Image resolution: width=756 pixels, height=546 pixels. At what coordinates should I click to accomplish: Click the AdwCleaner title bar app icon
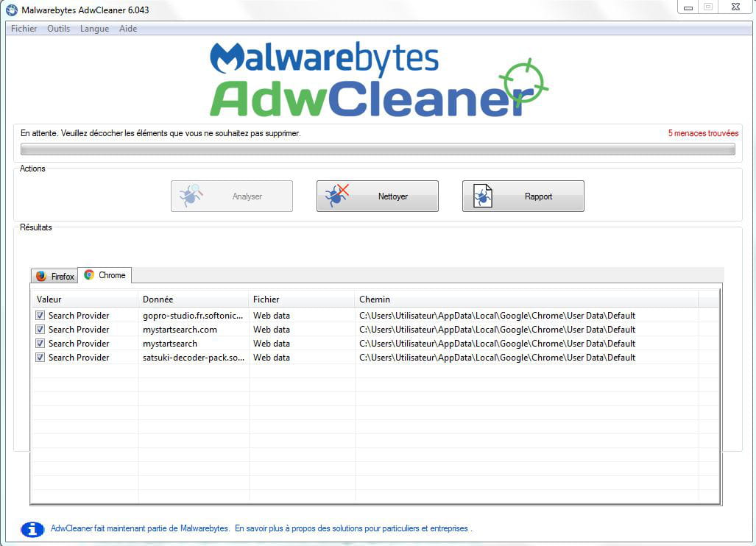pyautogui.click(x=12, y=10)
